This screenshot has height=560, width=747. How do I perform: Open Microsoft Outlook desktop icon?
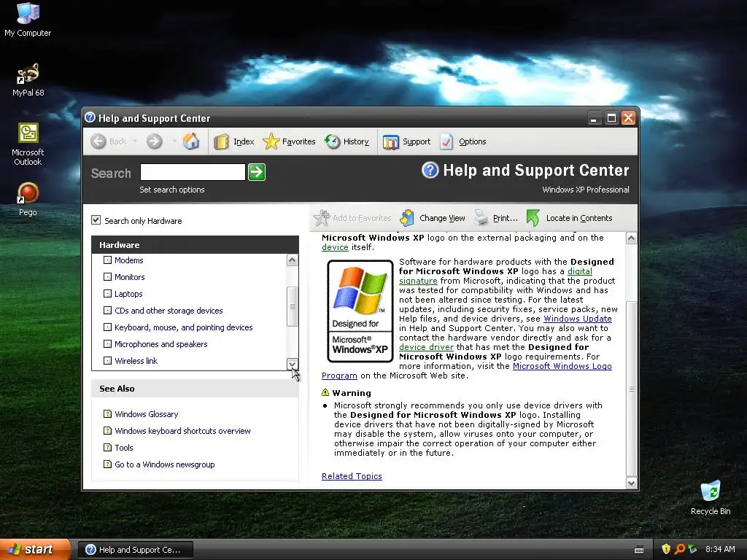pyautogui.click(x=28, y=133)
